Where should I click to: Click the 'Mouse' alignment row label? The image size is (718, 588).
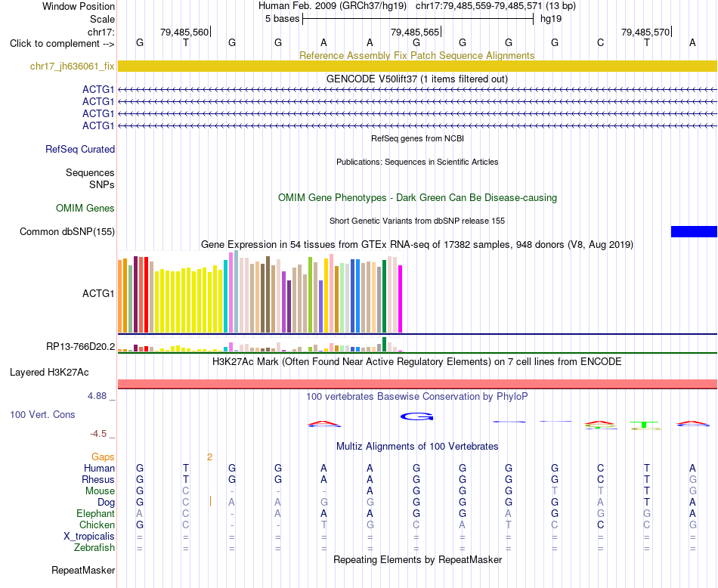pyautogui.click(x=100, y=491)
